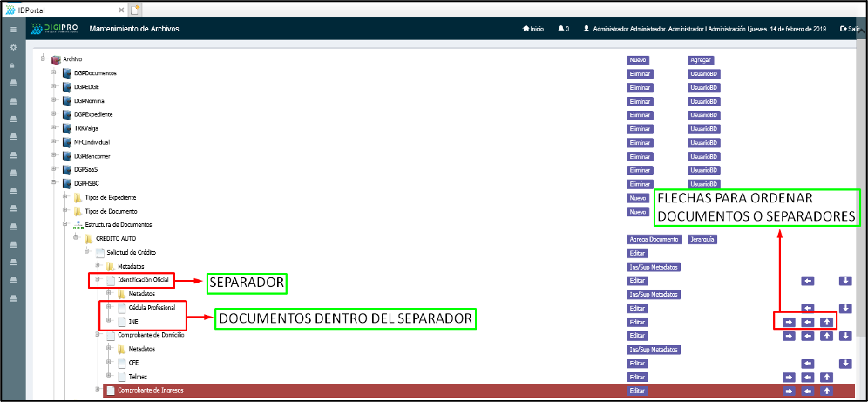Click Salir to log out
Image resolution: width=868 pixels, height=403 pixels.
850,29
